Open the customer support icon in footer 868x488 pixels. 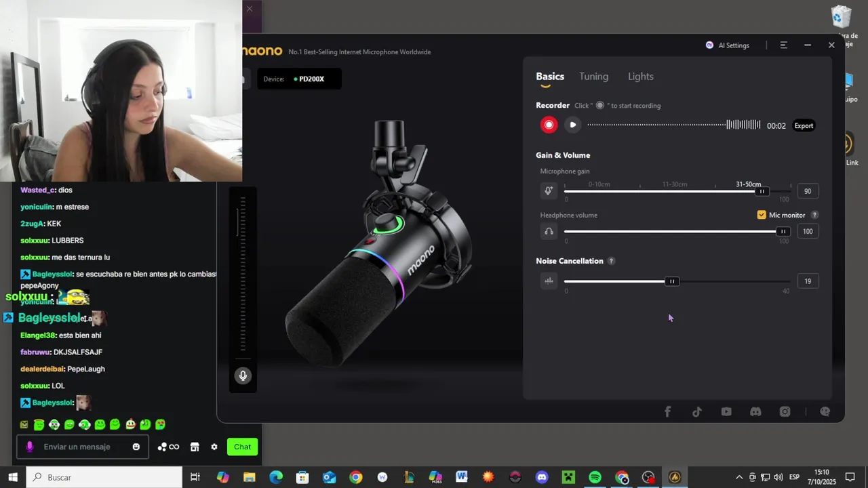coord(825,411)
